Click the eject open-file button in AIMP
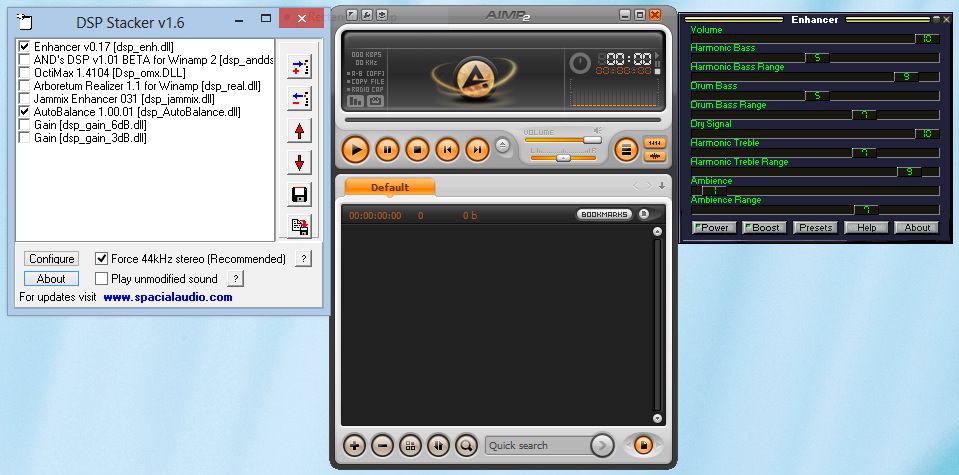 pyautogui.click(x=503, y=145)
